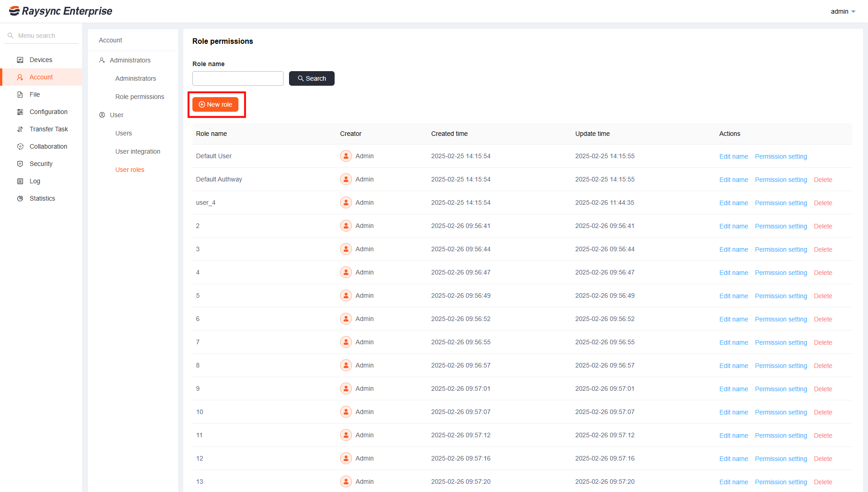This screenshot has height=492, width=868.
Task: Open the Statistics section
Action: point(41,198)
